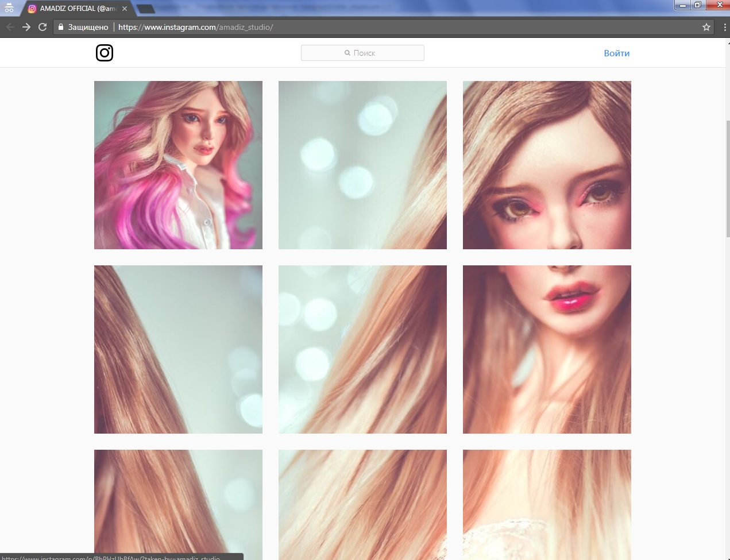Screen dimensions: 730x560
Task: Minimize the browser window
Action: point(682,5)
